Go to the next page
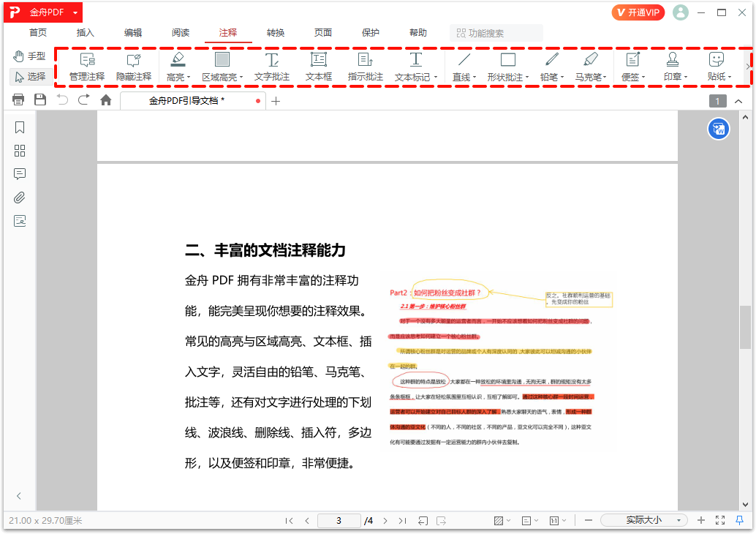 point(385,521)
